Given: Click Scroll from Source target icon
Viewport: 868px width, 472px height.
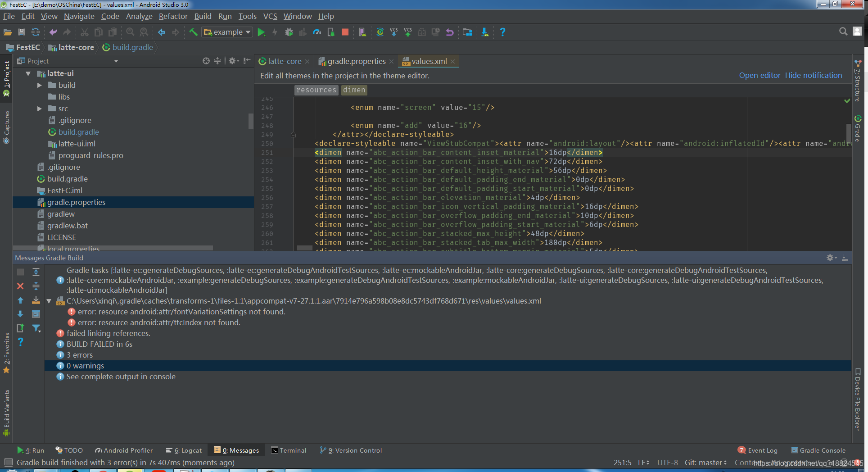Looking at the screenshot, I should click(x=206, y=61).
